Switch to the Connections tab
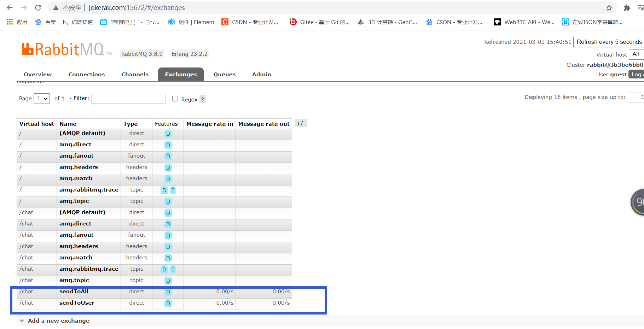This screenshot has height=329, width=644. pos(87,74)
